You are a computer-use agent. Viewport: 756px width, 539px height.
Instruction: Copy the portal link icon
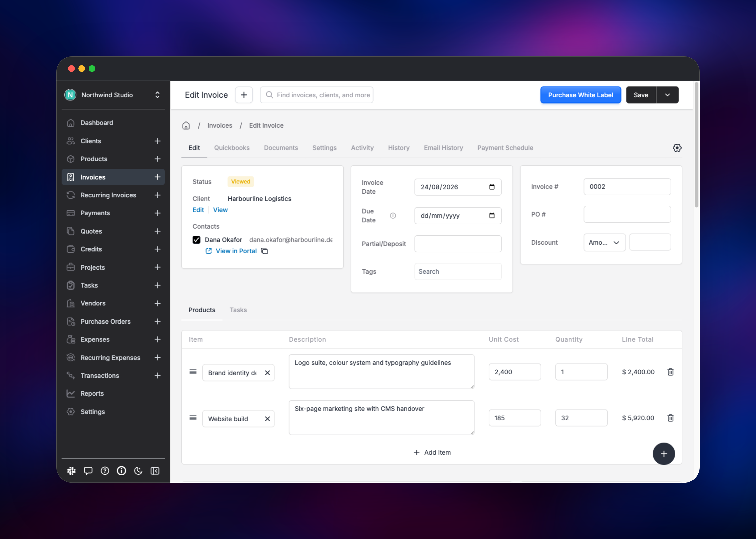[x=265, y=251]
